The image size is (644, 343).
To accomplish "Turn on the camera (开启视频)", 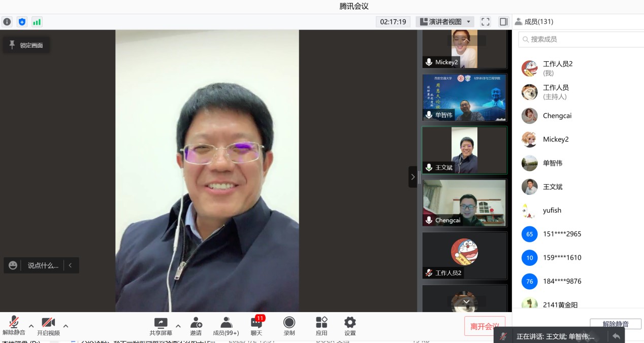I will point(48,326).
